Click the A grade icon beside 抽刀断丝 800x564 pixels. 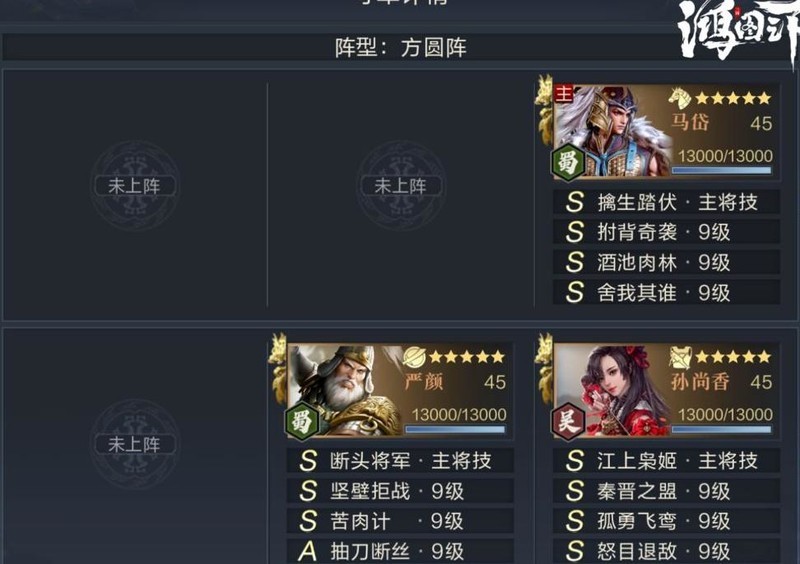[x=308, y=551]
